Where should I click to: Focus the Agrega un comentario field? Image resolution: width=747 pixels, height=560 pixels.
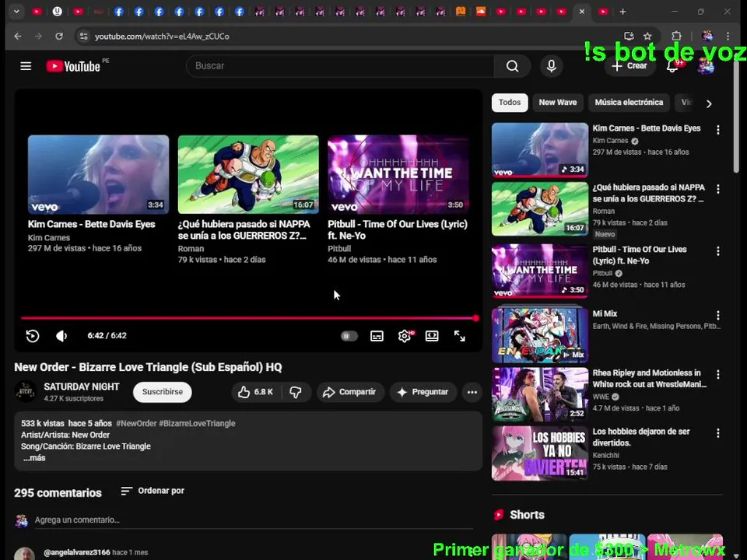254,520
